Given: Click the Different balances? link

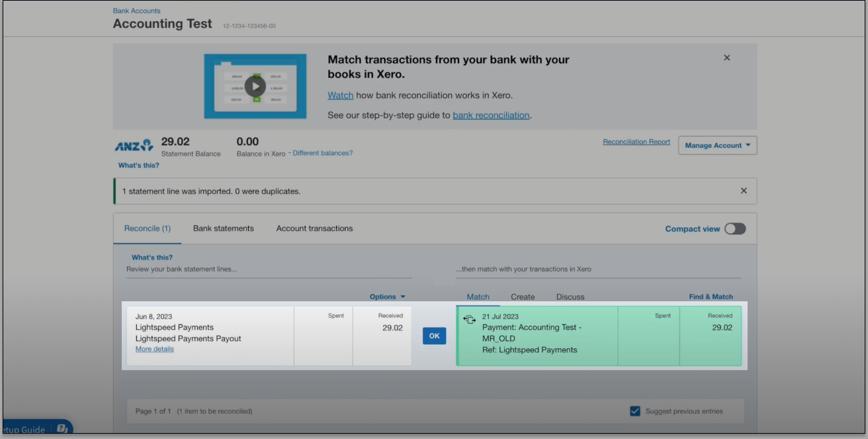Looking at the screenshot, I should pyautogui.click(x=323, y=153).
